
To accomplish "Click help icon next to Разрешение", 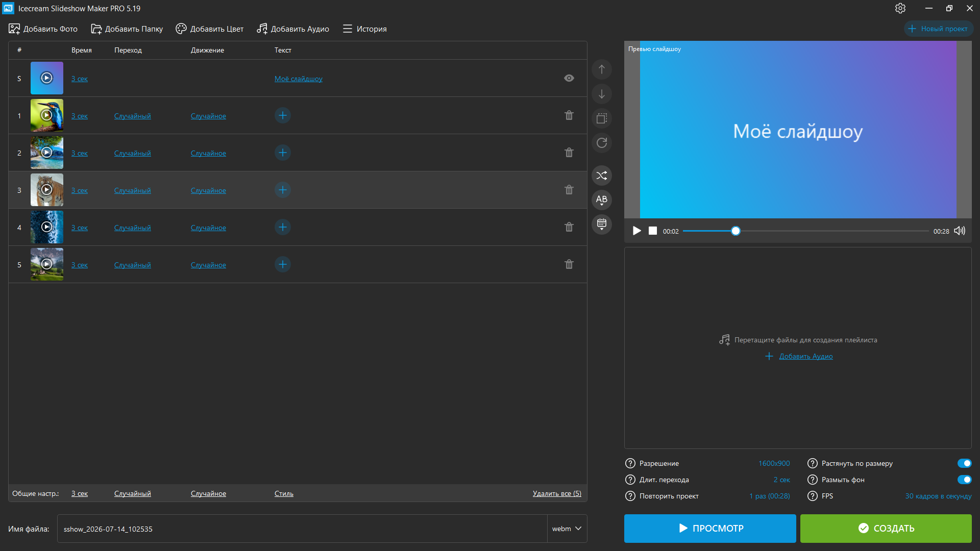I will [x=630, y=463].
